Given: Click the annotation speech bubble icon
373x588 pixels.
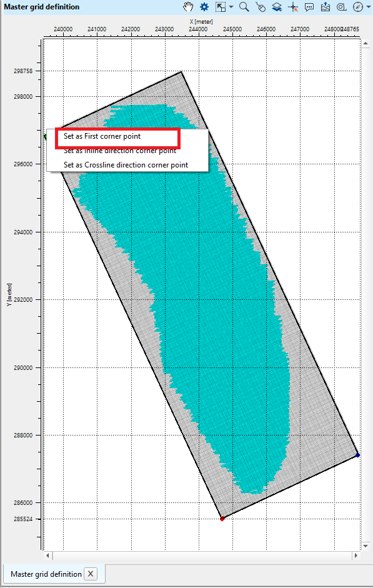Looking at the screenshot, I should 309,7.
